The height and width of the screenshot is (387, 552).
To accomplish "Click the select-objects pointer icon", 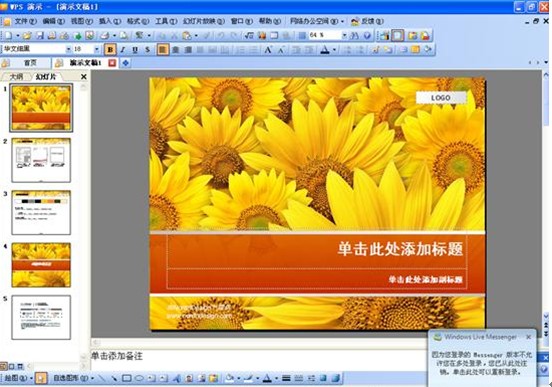I will [41, 378].
